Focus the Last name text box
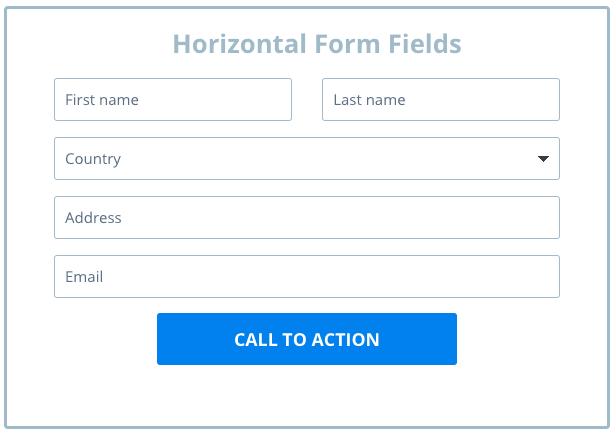The width and height of the screenshot is (612, 434). [x=440, y=100]
